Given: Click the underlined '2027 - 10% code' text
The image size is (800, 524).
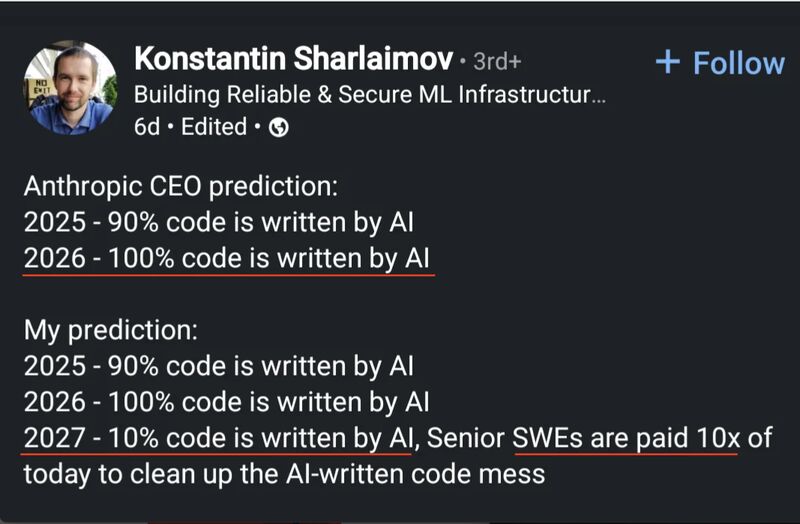Looking at the screenshot, I should pyautogui.click(x=216, y=438).
